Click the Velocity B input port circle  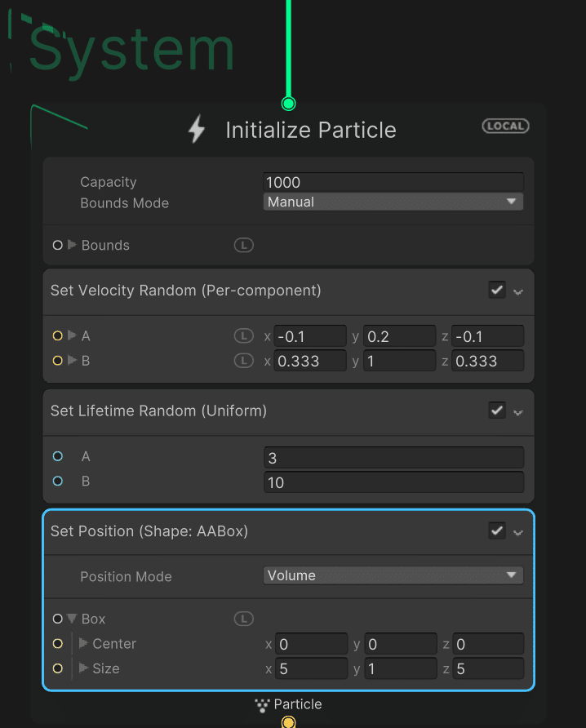(57, 361)
